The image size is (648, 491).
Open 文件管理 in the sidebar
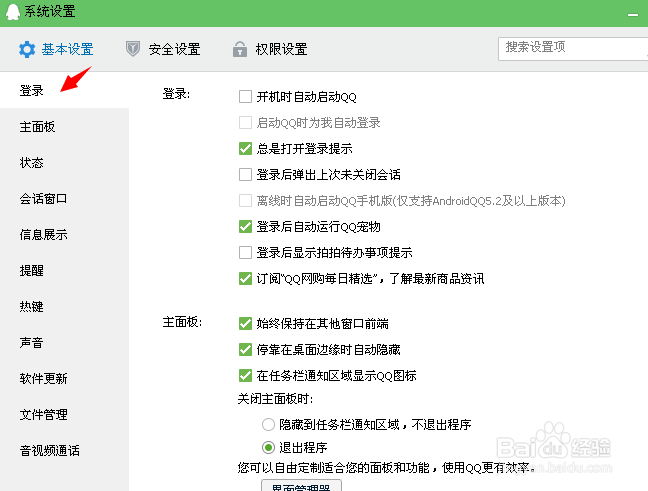click(64, 414)
